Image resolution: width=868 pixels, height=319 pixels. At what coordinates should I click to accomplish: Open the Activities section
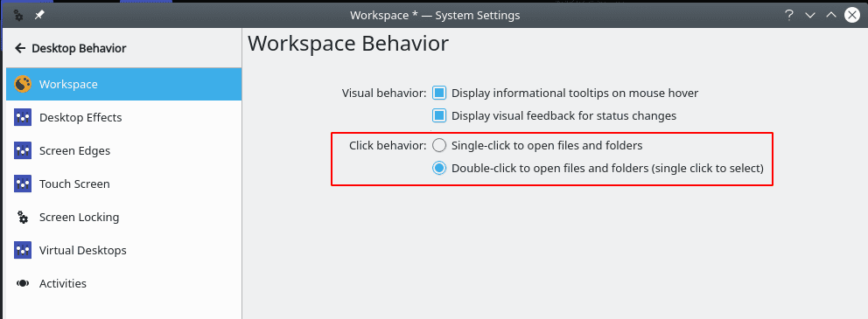124,283
